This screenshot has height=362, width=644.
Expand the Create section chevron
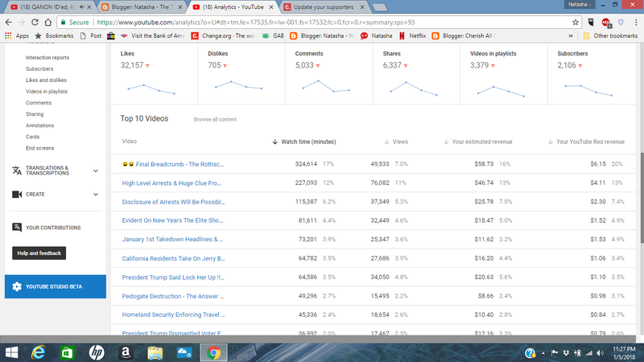coord(96,194)
